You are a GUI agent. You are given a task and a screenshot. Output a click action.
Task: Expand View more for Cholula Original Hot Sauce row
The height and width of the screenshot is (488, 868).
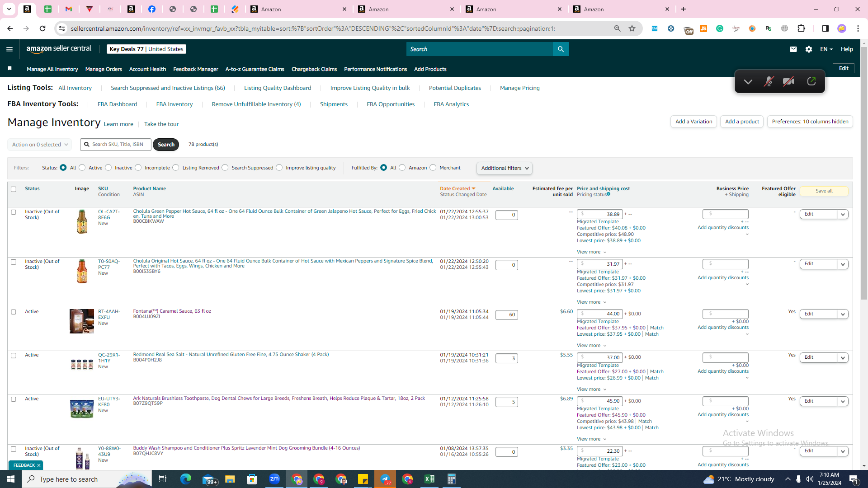click(592, 302)
